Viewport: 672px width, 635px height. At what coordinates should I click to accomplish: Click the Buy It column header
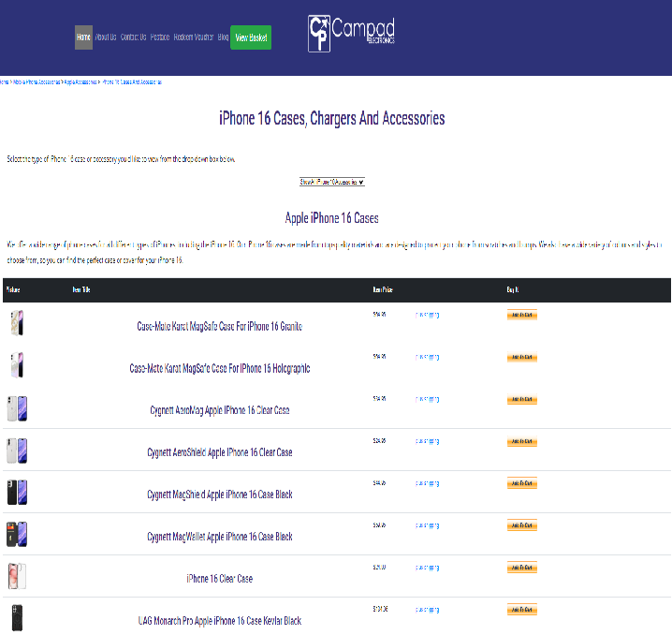pos(513,289)
